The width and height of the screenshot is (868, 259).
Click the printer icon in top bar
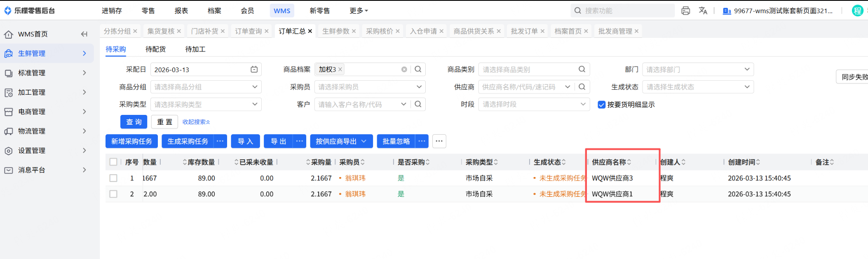coord(685,11)
